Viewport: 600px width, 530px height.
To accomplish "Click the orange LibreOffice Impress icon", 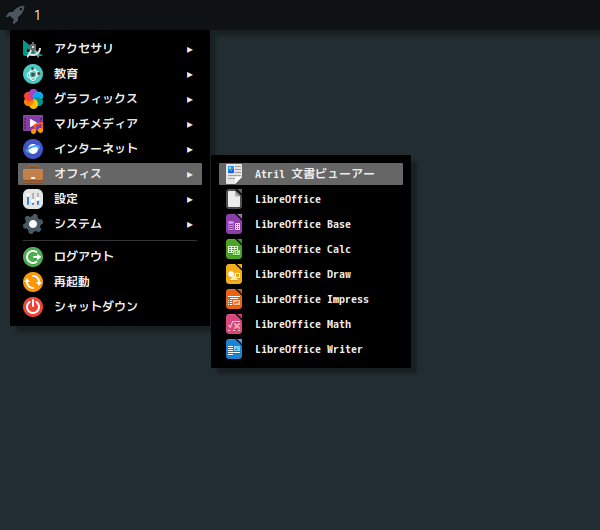I will [x=234, y=299].
